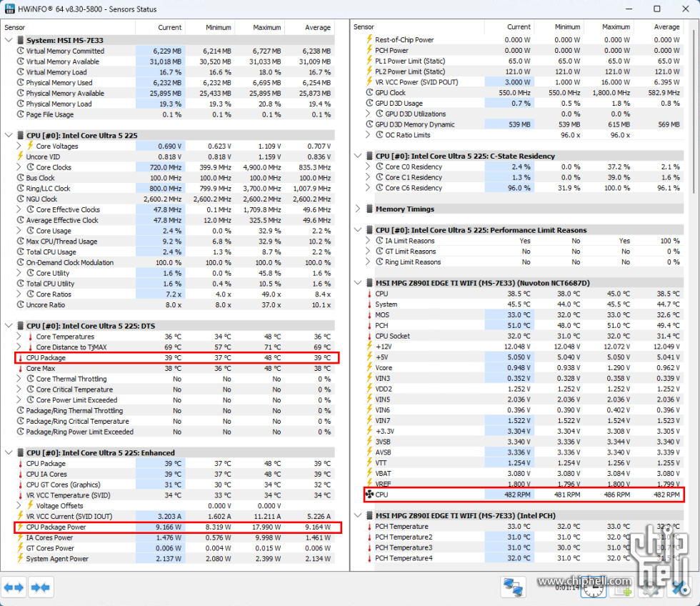Click lightning icon beside Vcore
Screen dimensions: 700x606
coord(369,367)
